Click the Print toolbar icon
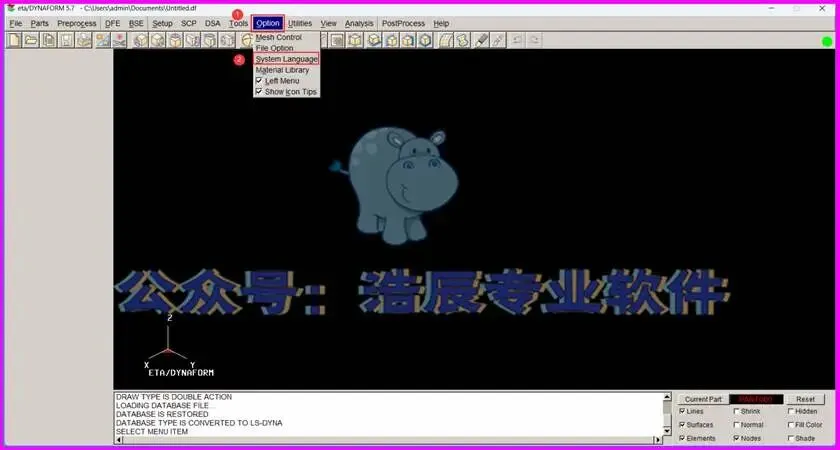Screen dimensions: 840x450 84,40
